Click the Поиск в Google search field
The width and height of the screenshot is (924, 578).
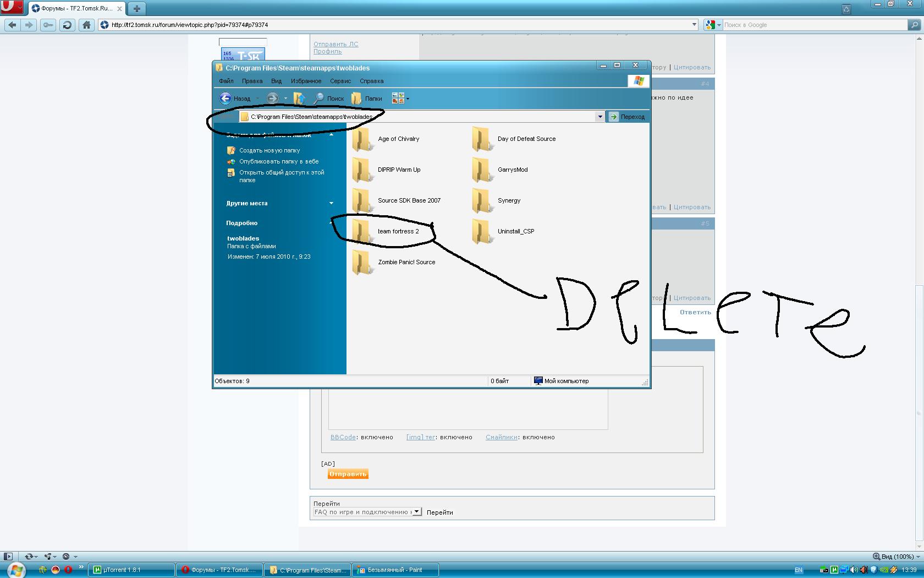click(814, 25)
